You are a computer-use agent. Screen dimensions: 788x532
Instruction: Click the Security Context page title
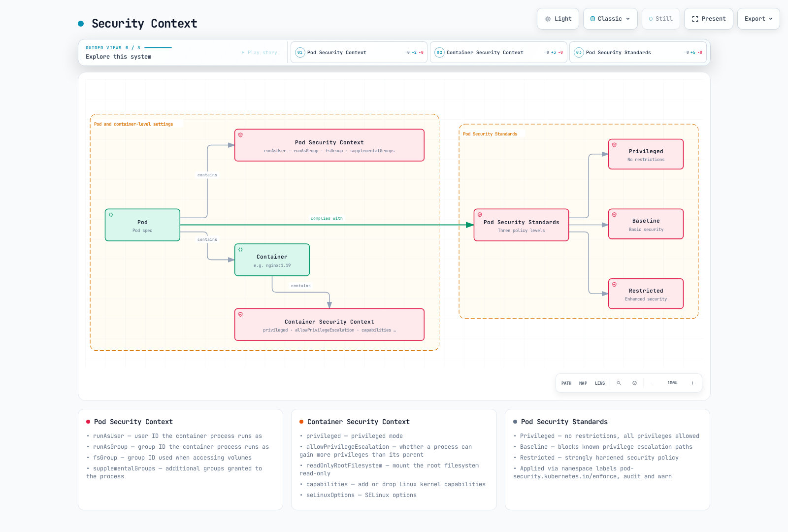pos(144,24)
